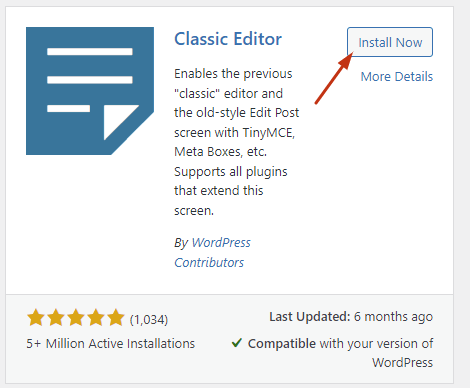This screenshot has width=470, height=388.
Task: Open the Classic Editor plugin title
Action: [228, 39]
